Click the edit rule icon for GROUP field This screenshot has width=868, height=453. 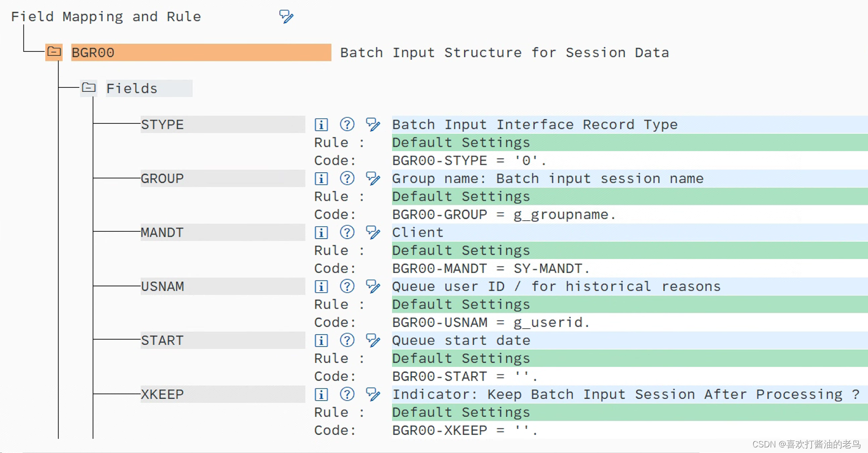click(373, 179)
